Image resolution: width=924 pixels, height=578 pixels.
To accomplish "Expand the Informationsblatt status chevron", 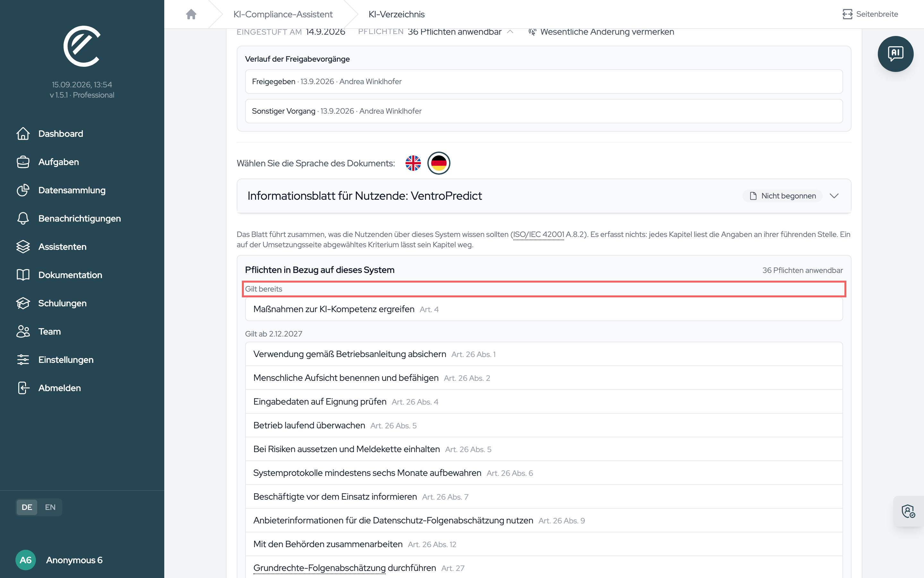I will (x=834, y=196).
